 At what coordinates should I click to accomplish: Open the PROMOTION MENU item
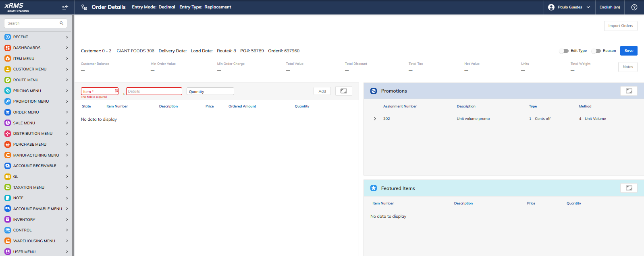coord(36,101)
